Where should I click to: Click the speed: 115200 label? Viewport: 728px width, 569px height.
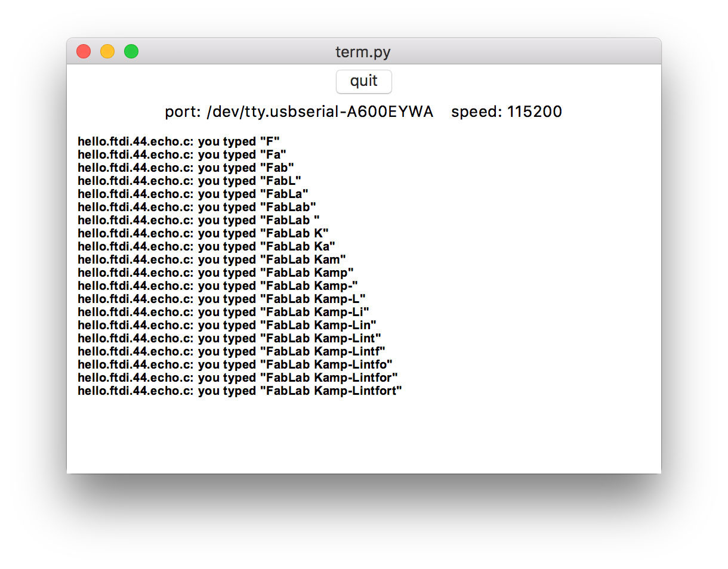coord(507,112)
